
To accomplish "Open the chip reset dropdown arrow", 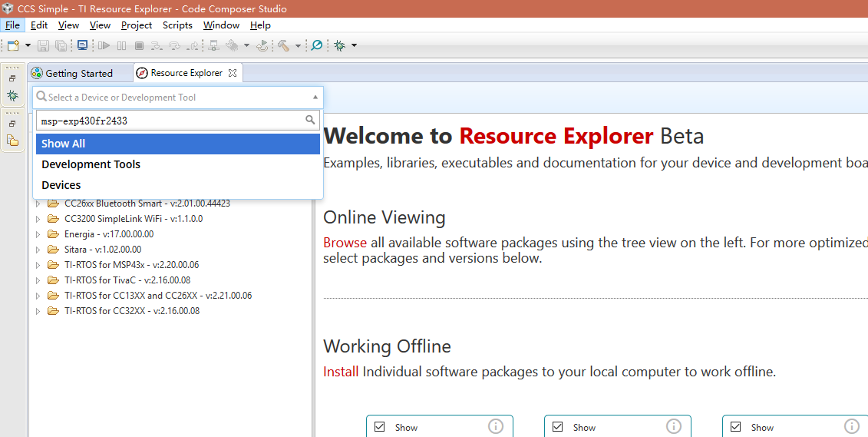I will (246, 45).
